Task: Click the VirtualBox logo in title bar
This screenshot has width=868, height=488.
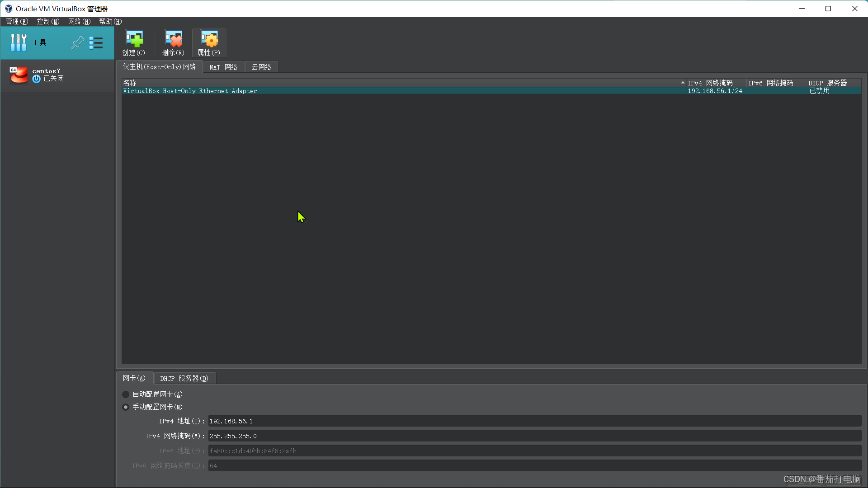Action: pyautogui.click(x=8, y=9)
